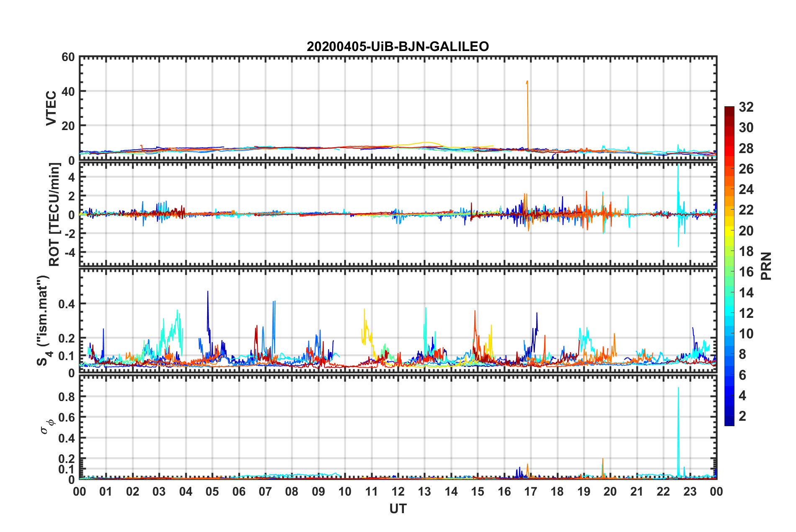Viewport: 796px width, 532px height.
Task: Click the UT axis tick label 19
Action: point(584,491)
